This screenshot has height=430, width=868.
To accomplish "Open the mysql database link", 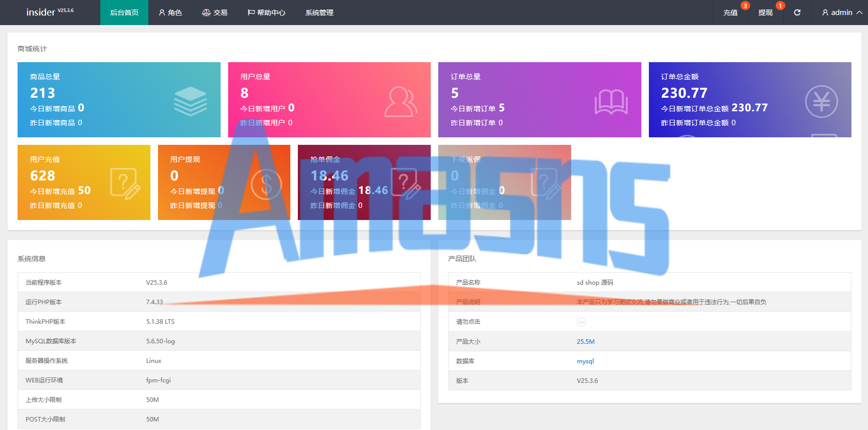I will pos(585,361).
